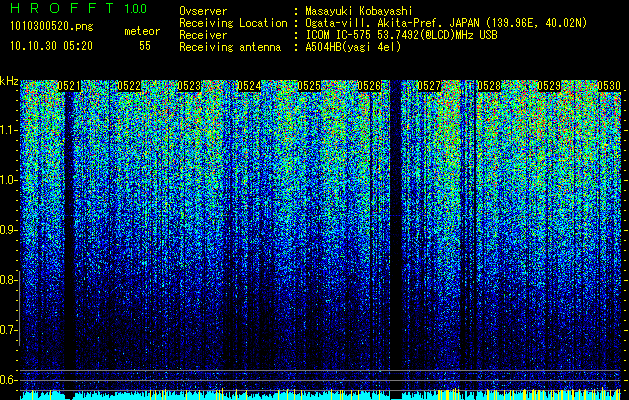Screen dimensions: 629x400
Task: Click the 0.8 frequency axis label
Action: tap(7, 280)
